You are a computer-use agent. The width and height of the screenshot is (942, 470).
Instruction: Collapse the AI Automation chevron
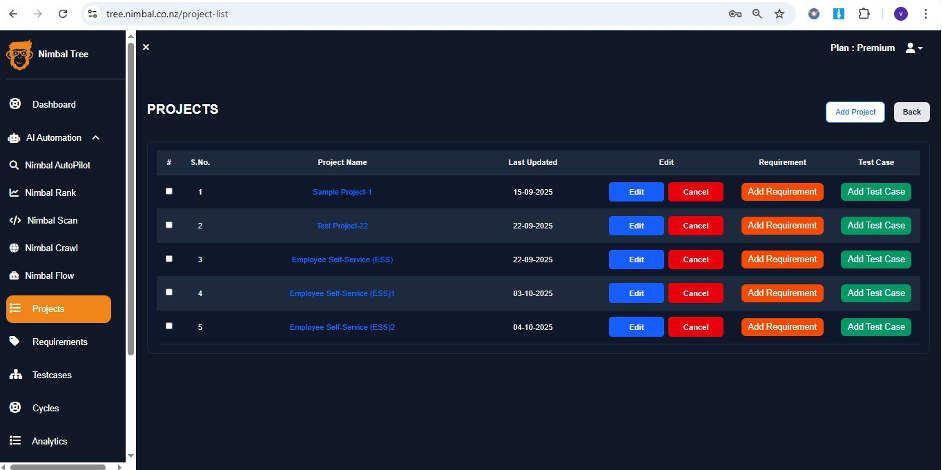pos(96,138)
